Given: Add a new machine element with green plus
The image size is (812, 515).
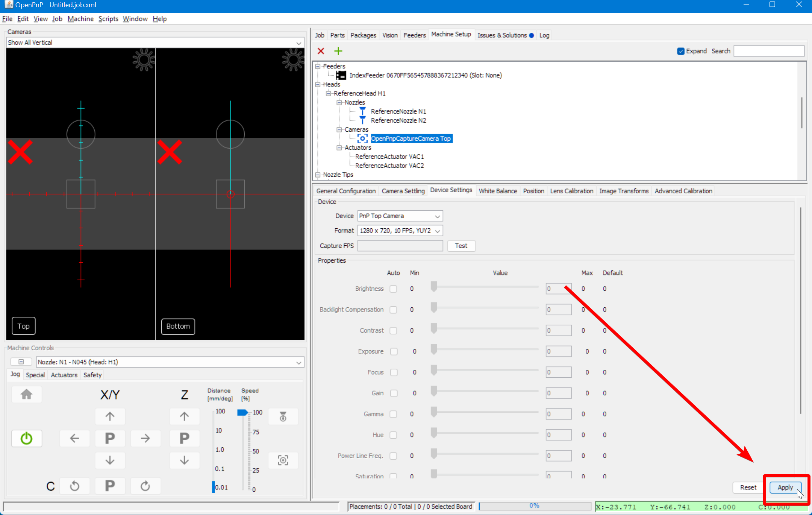Looking at the screenshot, I should click(x=338, y=51).
